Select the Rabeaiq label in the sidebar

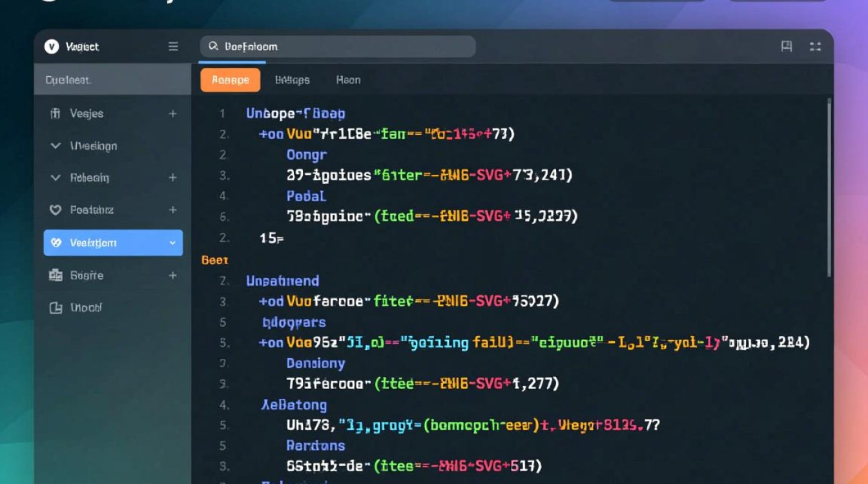[90, 177]
